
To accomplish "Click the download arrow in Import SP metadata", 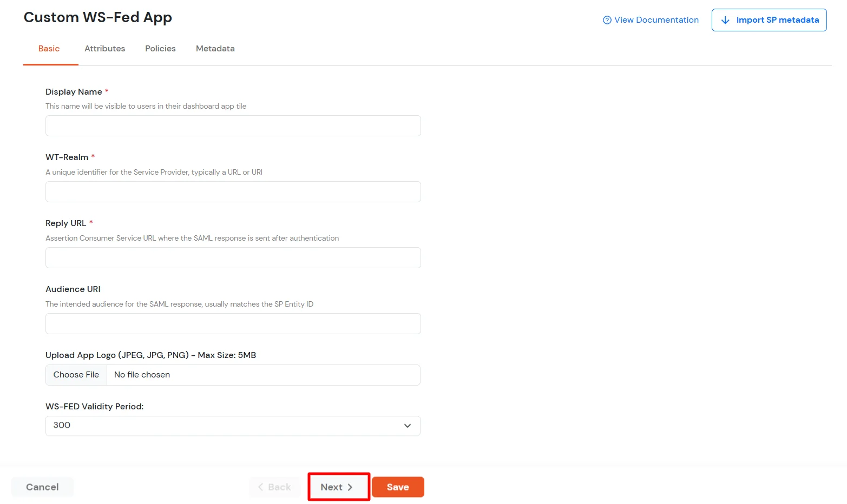I will point(725,19).
